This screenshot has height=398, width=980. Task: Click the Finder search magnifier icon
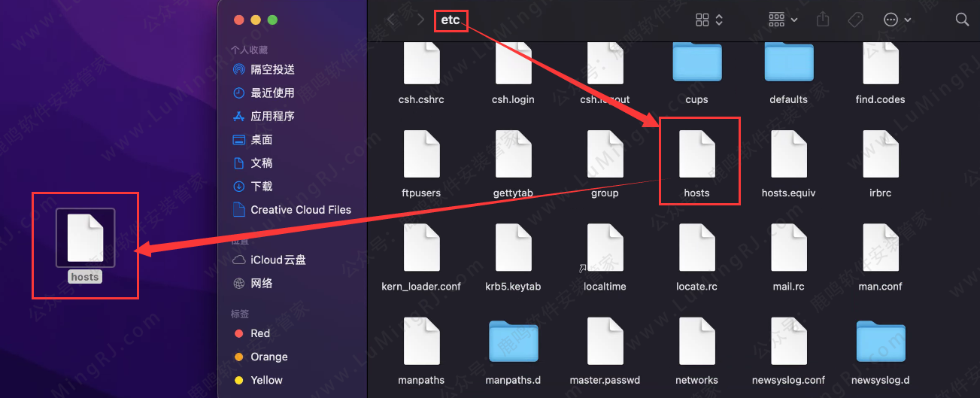[x=962, y=20]
